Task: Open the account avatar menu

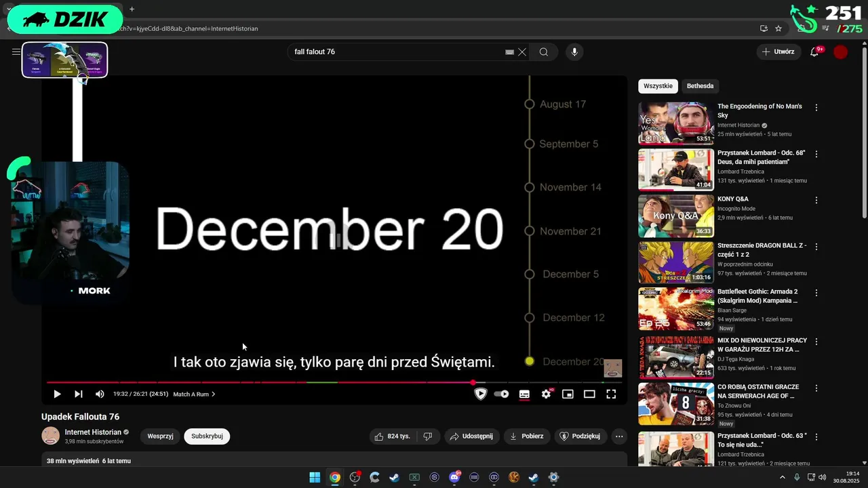Action: 841,52
